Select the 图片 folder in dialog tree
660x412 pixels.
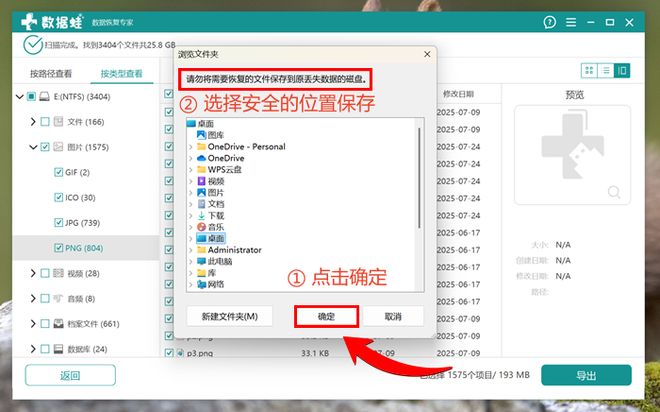point(210,193)
